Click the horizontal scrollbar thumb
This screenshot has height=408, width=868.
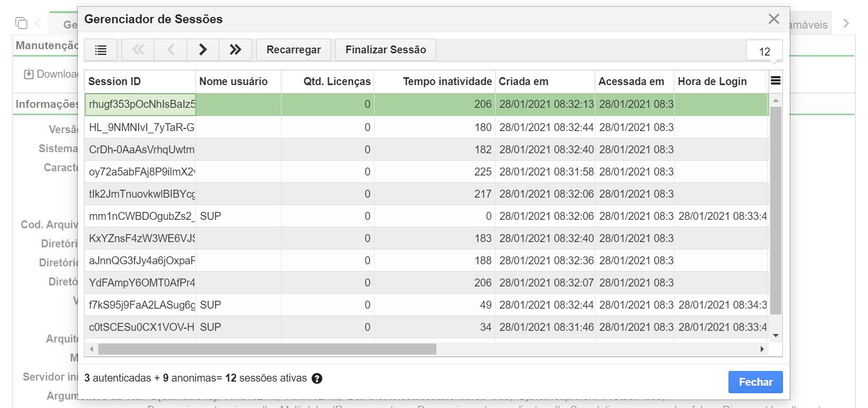pos(267,349)
